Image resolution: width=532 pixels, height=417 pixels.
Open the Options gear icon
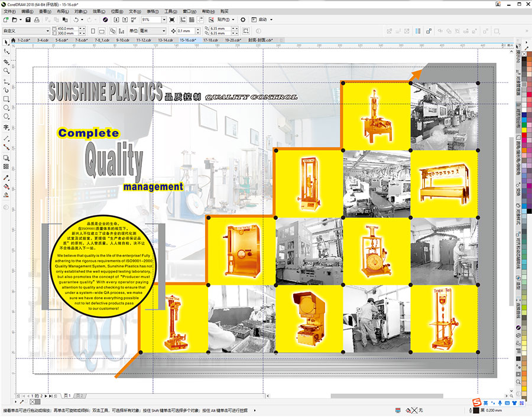coord(243,19)
